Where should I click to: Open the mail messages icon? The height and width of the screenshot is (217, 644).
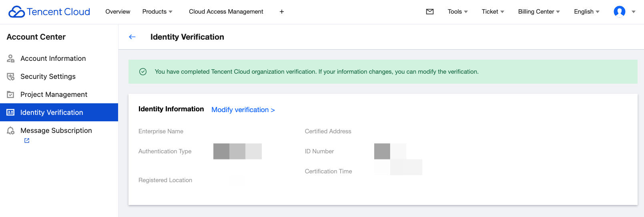click(x=430, y=12)
